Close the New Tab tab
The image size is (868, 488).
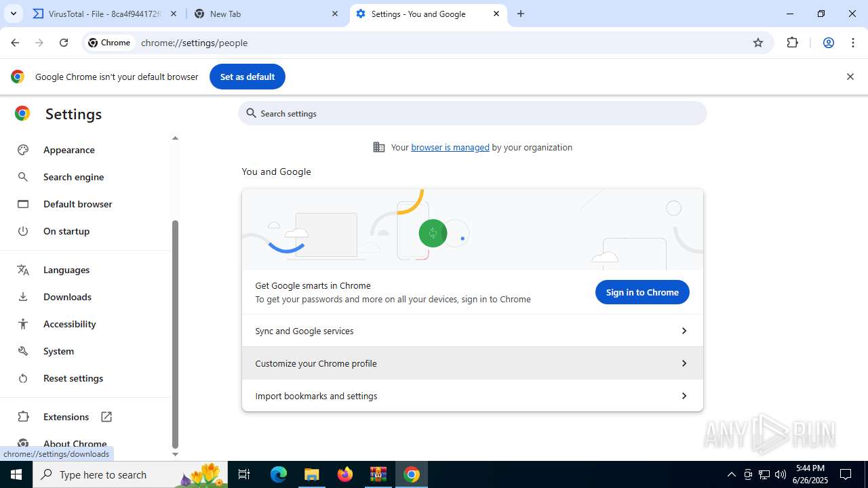click(x=335, y=14)
